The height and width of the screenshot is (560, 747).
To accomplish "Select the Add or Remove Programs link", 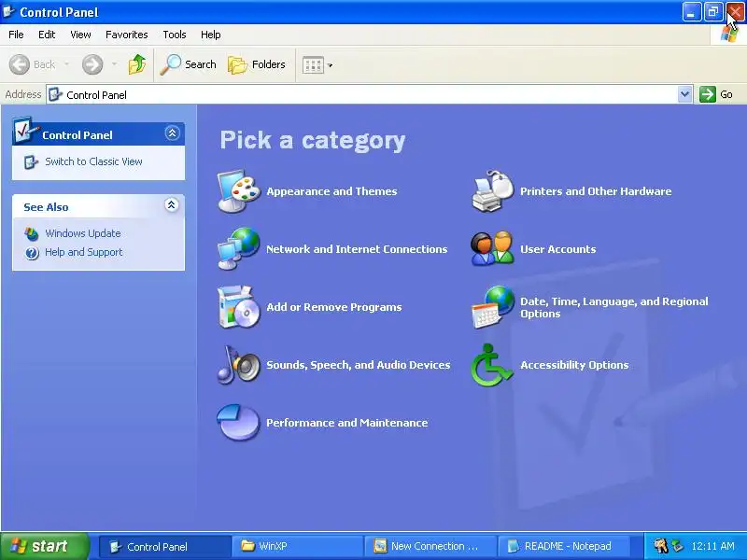I will [x=334, y=307].
